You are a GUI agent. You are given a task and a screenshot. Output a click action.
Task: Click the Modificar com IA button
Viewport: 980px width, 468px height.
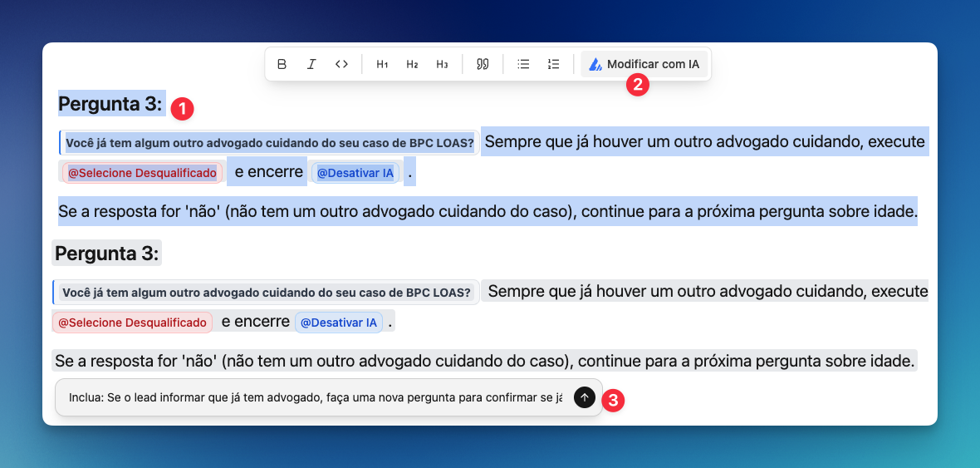click(644, 64)
